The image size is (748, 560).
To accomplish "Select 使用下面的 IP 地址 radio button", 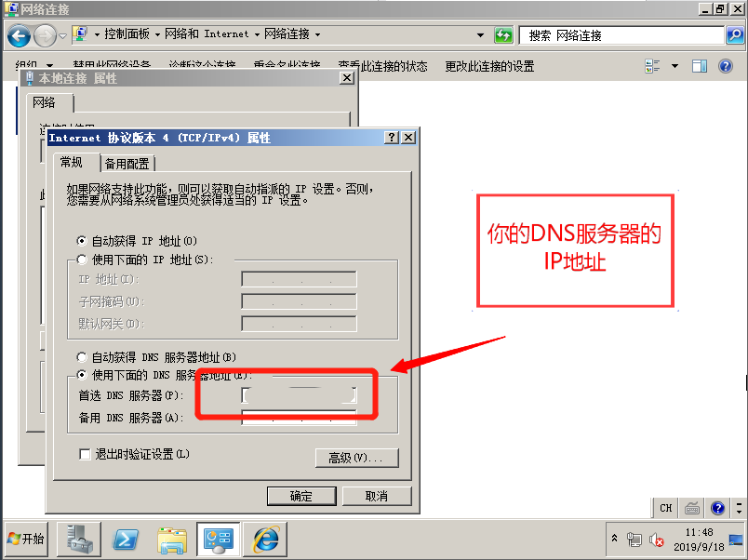I will pyautogui.click(x=82, y=260).
